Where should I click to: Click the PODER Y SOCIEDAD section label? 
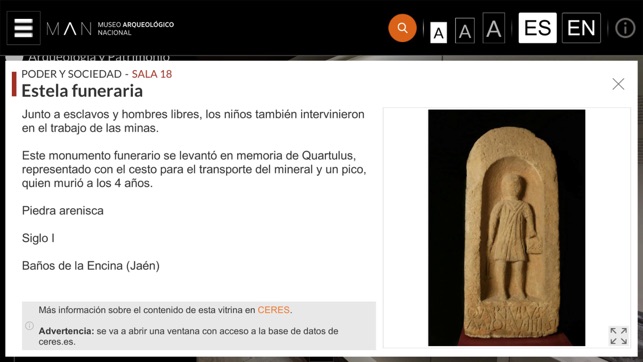71,74
